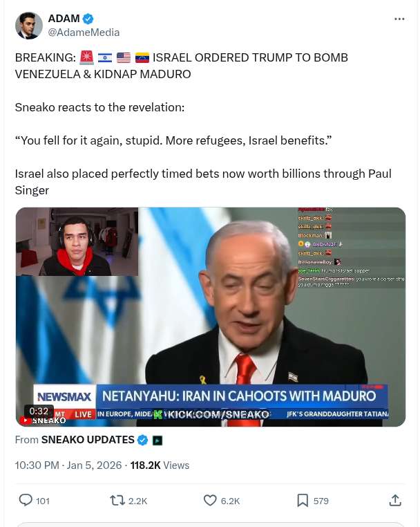
Task: Click the share upload icon
Action: [395, 501]
